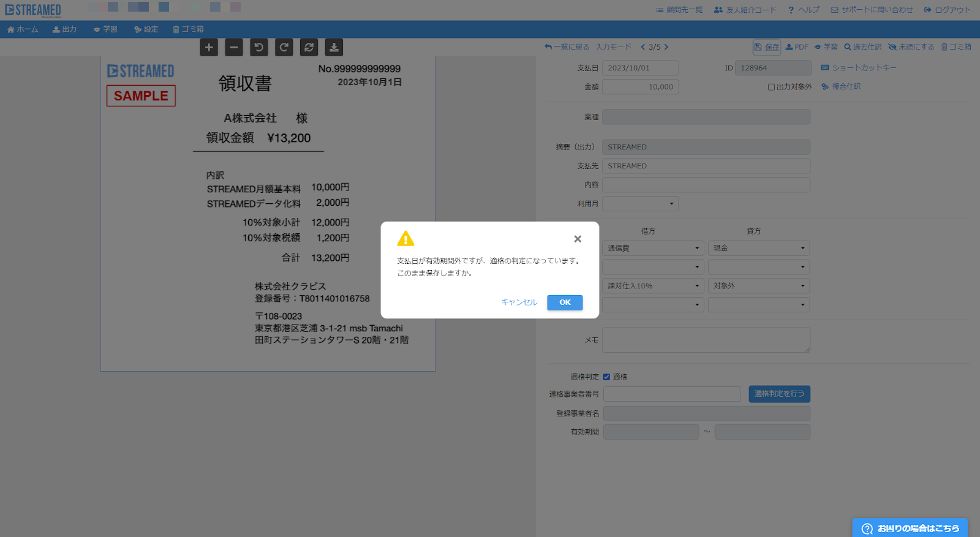Open the 通信費 debit account dropdown
The height and width of the screenshot is (537, 980).
[653, 248]
